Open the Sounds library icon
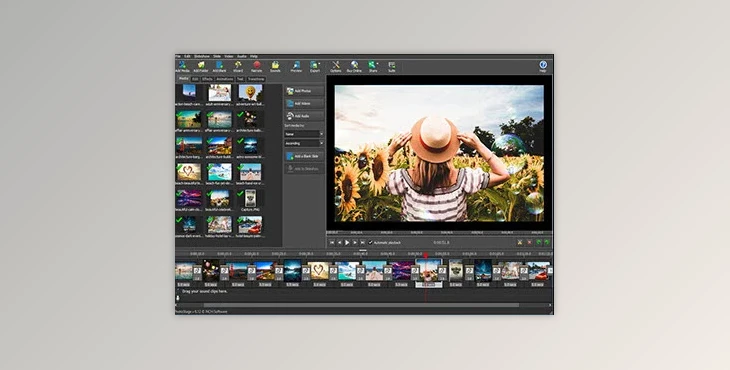The width and height of the screenshot is (730, 370). point(275,67)
